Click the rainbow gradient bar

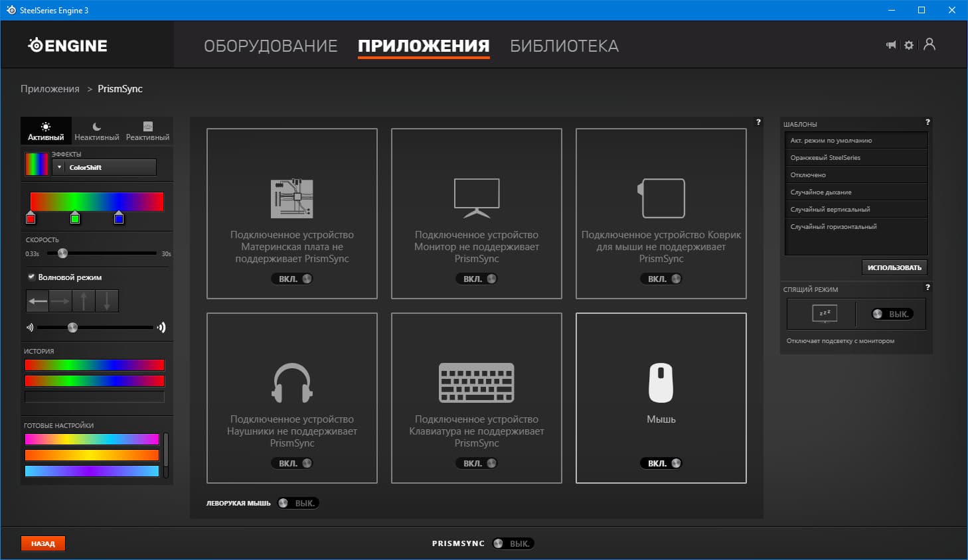pyautogui.click(x=97, y=202)
